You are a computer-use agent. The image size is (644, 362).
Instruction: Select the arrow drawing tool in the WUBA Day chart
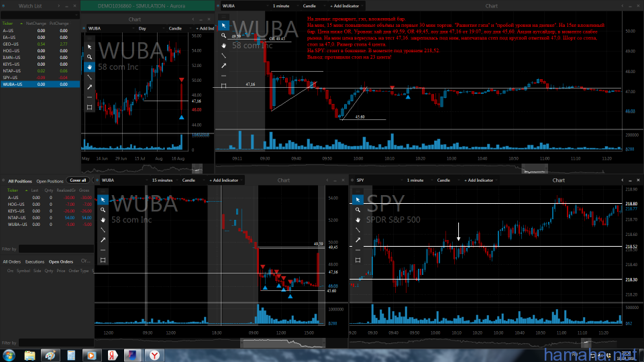click(x=89, y=87)
